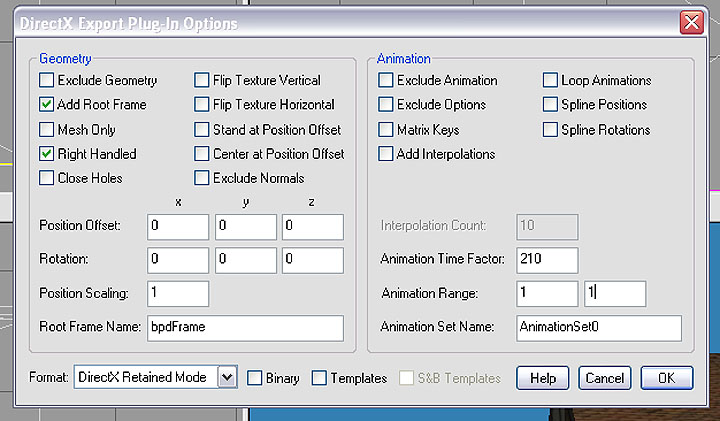Check Stand at Position Offset

pos(202,129)
